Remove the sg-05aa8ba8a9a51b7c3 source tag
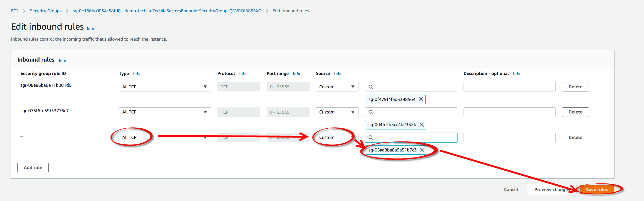Viewport: 644px width, 201px height. [x=422, y=150]
